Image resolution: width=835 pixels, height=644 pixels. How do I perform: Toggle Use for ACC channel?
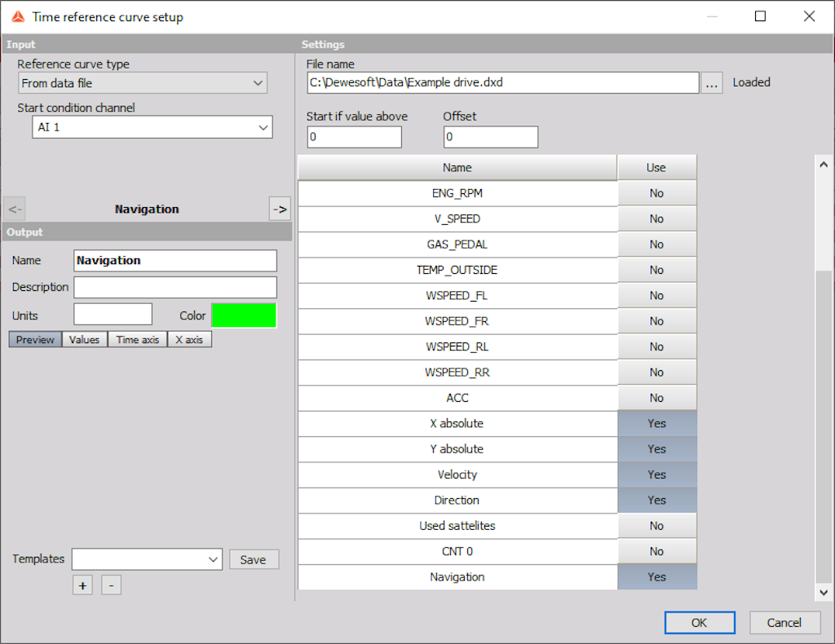pyautogui.click(x=656, y=398)
